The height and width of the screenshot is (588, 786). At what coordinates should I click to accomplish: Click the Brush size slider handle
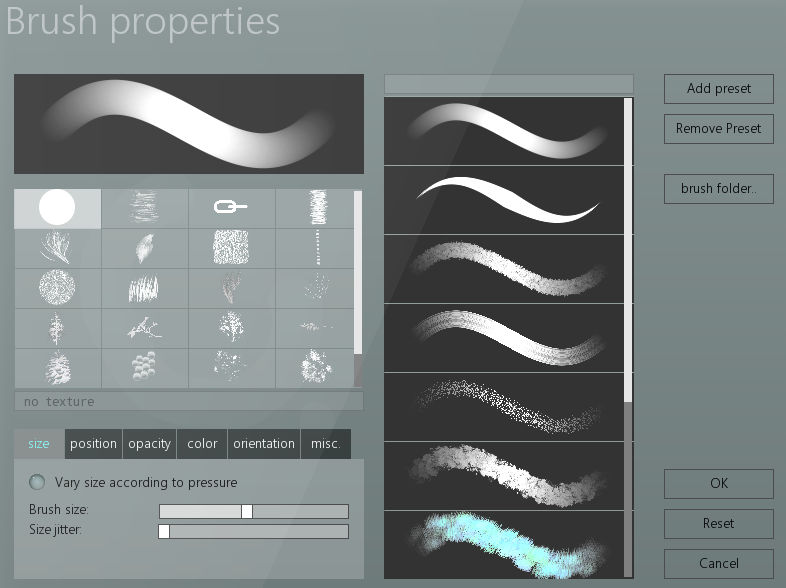tap(247, 511)
